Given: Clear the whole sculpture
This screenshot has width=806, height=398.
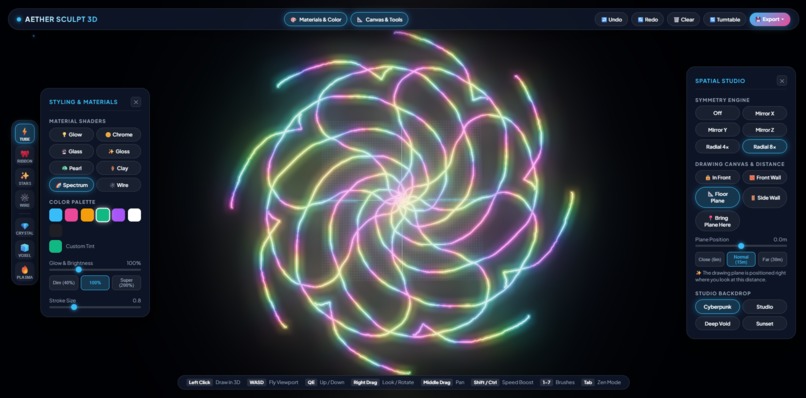Looking at the screenshot, I should pos(684,20).
